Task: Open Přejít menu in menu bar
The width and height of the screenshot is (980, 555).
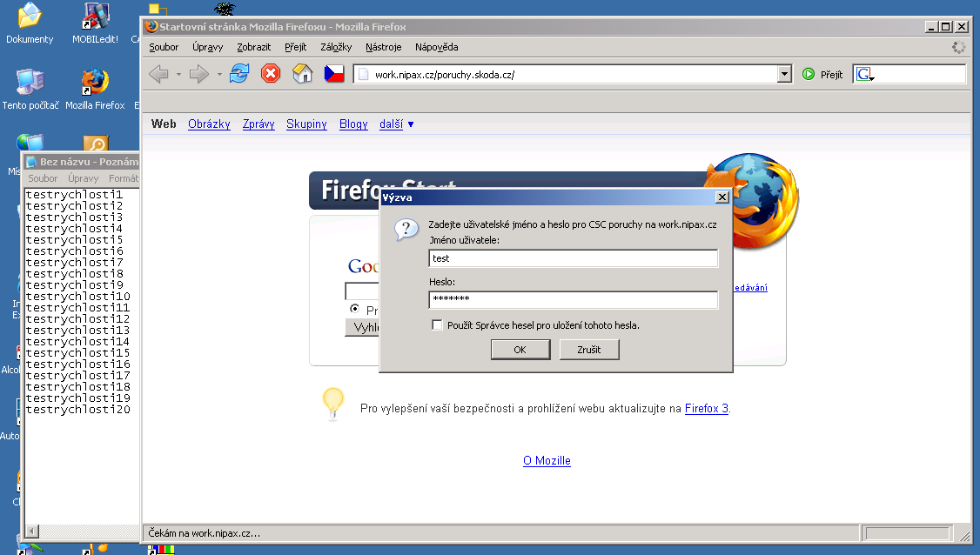Action: (x=296, y=47)
